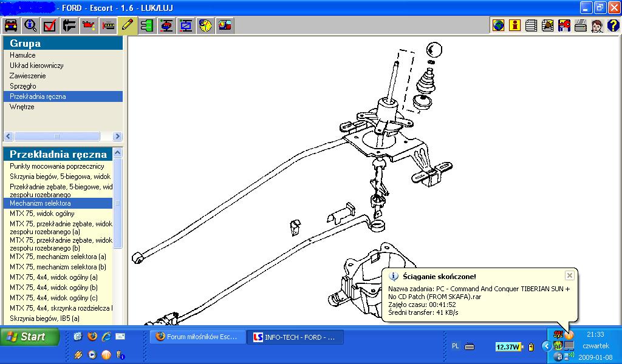Click the up arrow of Przekładnia list scrollbar
622x364 pixels.
click(118, 153)
